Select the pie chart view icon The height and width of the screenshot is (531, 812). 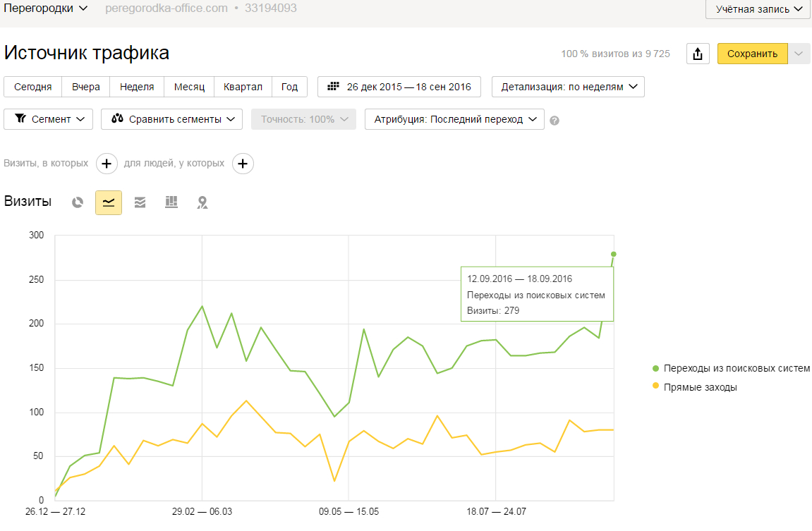[78, 202]
